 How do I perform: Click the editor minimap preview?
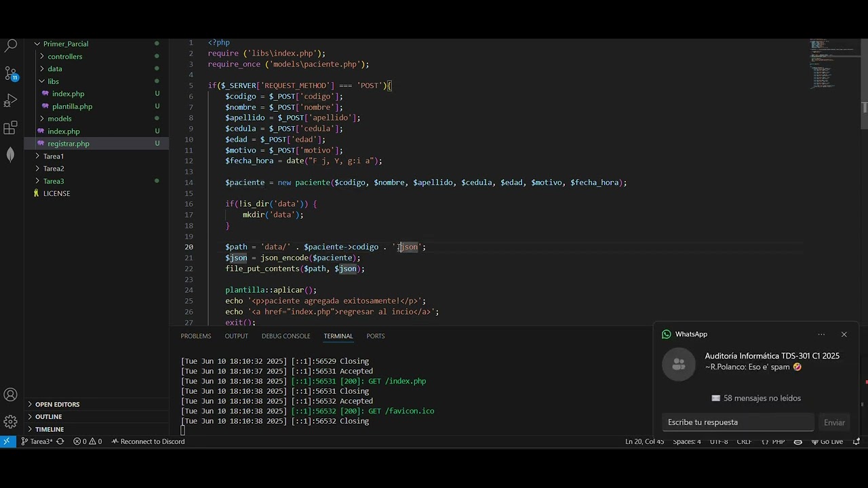[832, 64]
